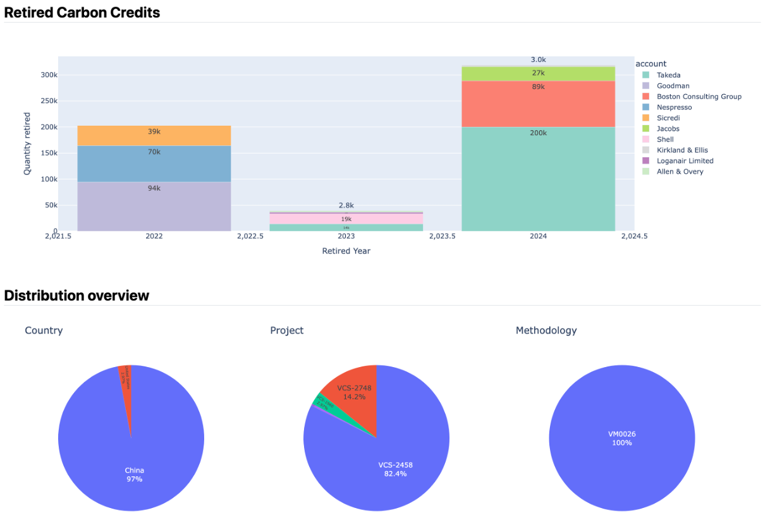
Task: Select the 70k Nespresso bar segment
Action: (x=154, y=164)
